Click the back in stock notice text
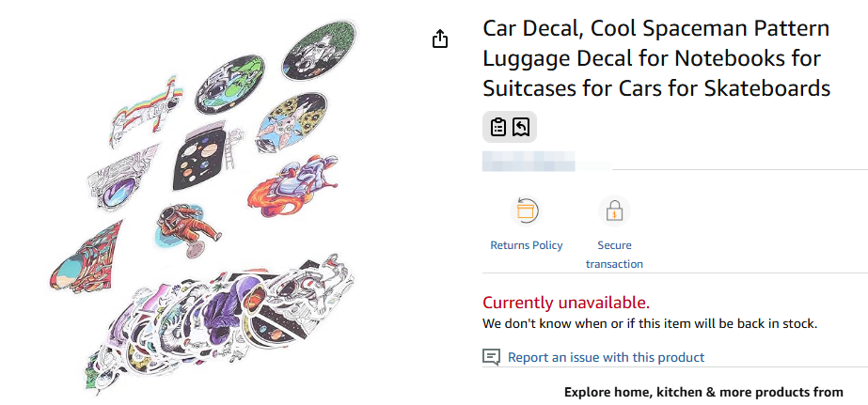Screen dimensions: 868x405 pos(650,323)
